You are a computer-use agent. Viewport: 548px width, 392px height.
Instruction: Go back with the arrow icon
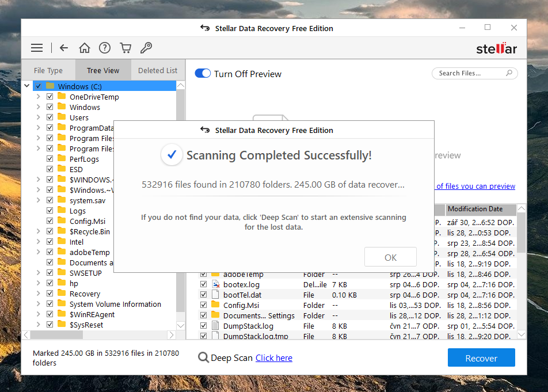click(x=63, y=48)
